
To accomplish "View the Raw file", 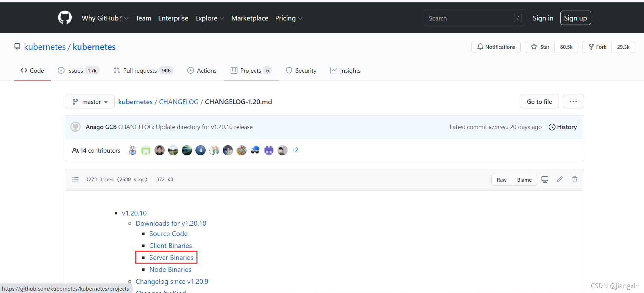I will point(502,180).
